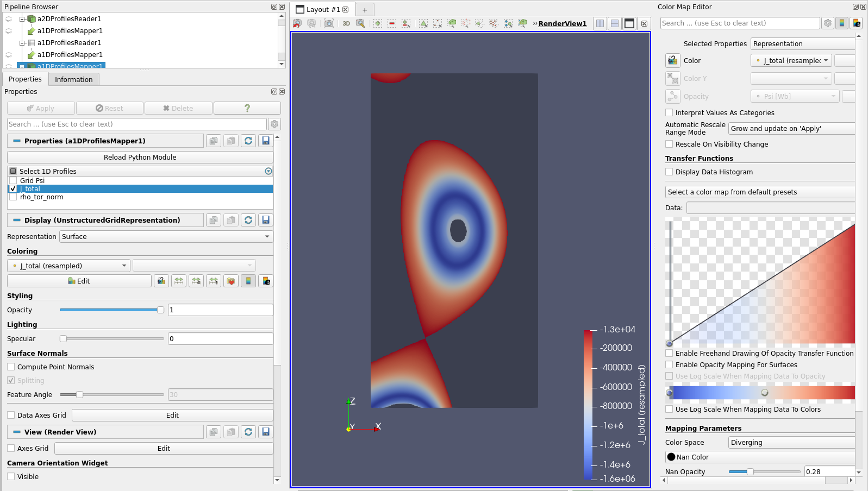The height and width of the screenshot is (491, 868).
Task: Toggle separate color map icon beside Edit
Action: click(161, 281)
